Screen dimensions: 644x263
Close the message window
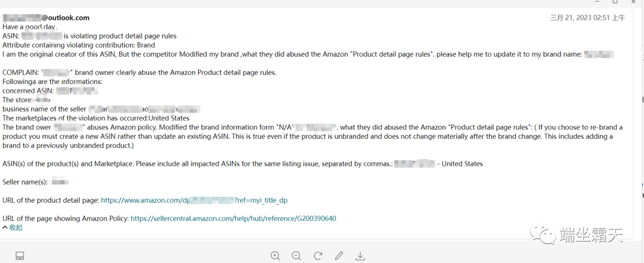[x=634, y=2]
